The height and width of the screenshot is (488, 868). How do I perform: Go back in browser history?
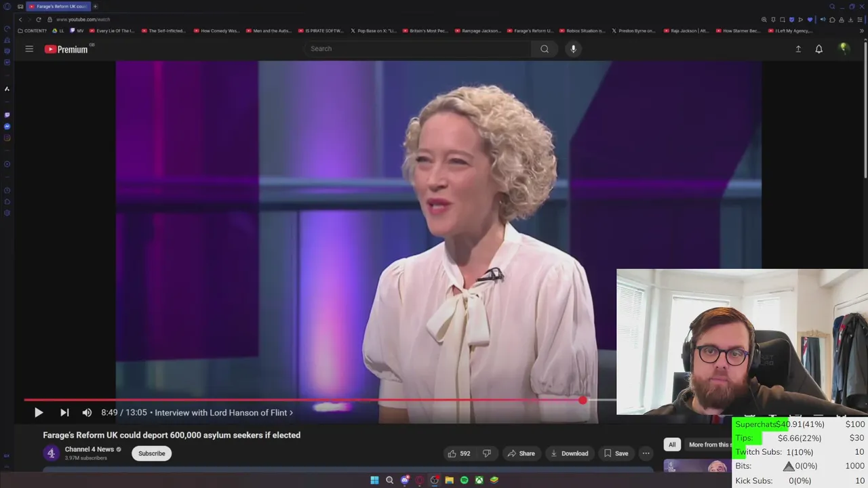(x=20, y=20)
